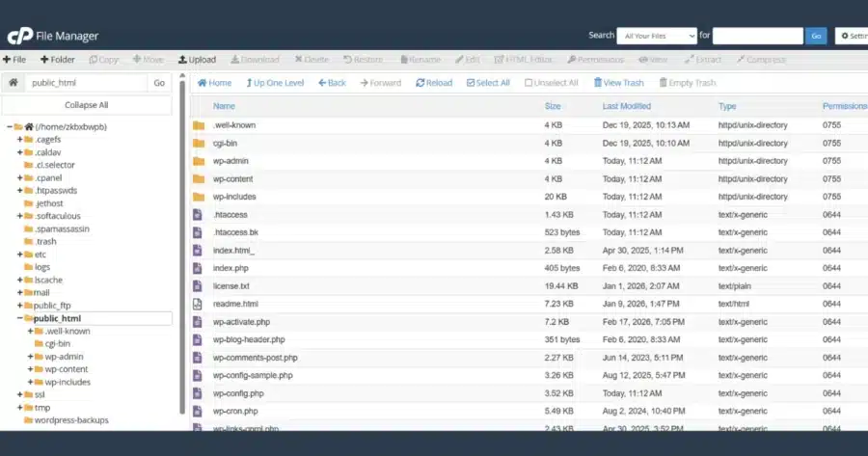Reload the file listing
Image resolution: width=868 pixels, height=456 pixels.
point(434,83)
